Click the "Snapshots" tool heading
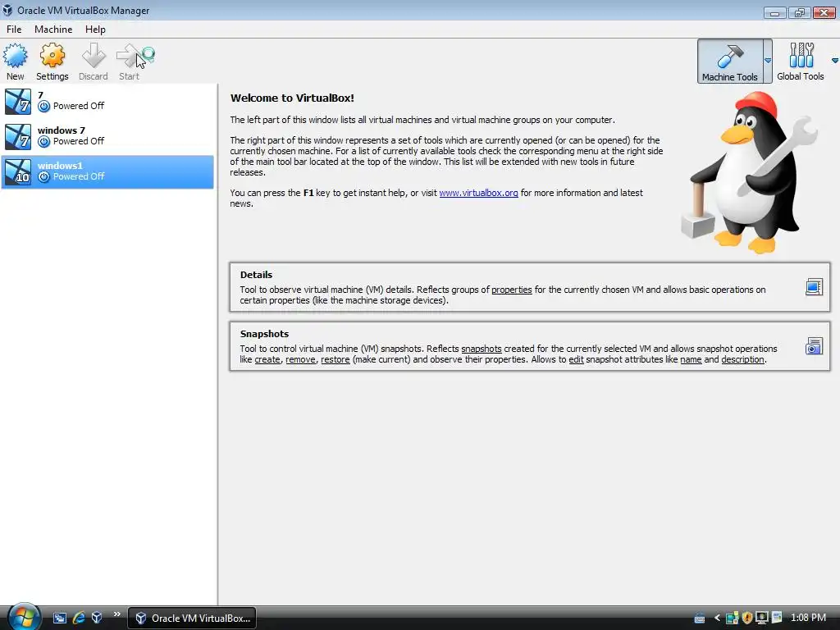This screenshot has height=630, width=840. point(264,334)
